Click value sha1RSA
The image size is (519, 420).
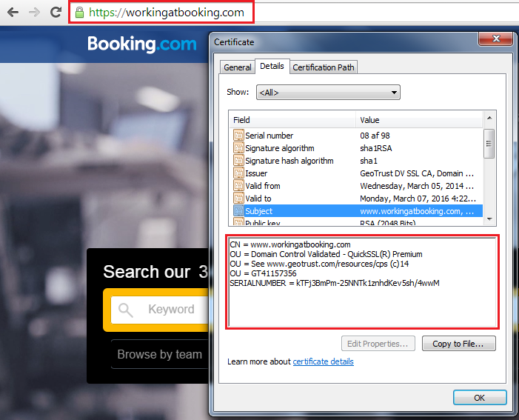375,148
